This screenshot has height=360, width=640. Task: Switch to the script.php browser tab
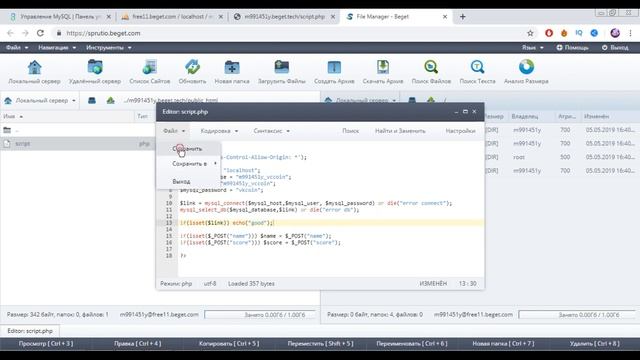click(x=284, y=17)
